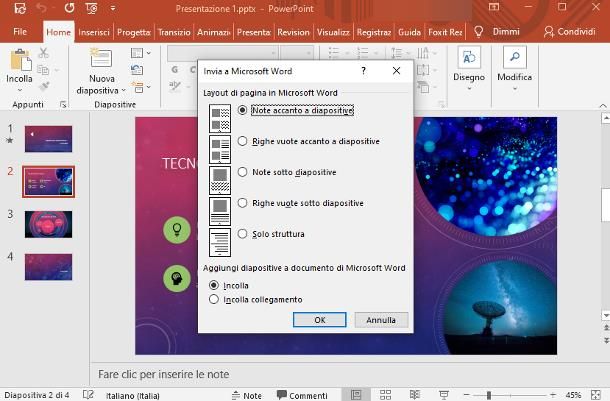610x401 pixels.
Task: Select Righe vuote accanto a diapositive
Action: (x=309, y=141)
